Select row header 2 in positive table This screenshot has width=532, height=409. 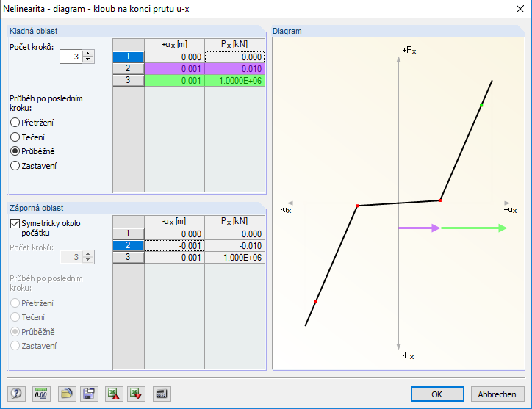coord(129,68)
